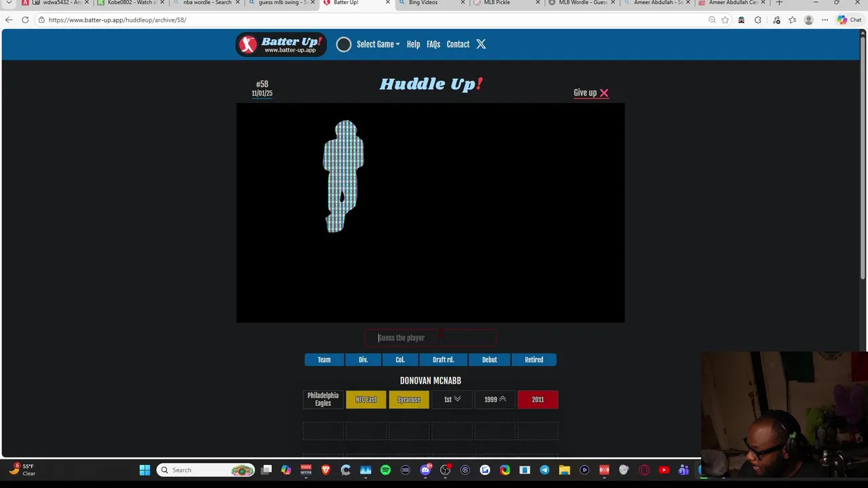
Task: Open the FAQs page
Action: (433, 44)
